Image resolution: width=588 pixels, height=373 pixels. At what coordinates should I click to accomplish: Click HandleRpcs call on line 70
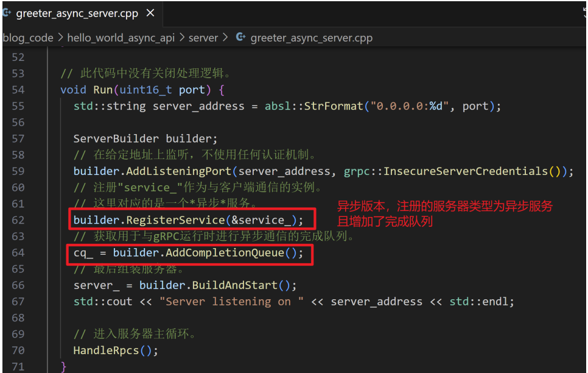[x=106, y=350]
